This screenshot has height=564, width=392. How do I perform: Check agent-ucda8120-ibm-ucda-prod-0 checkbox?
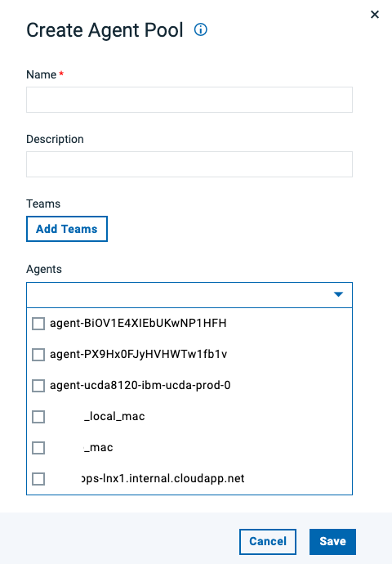pyautogui.click(x=38, y=386)
